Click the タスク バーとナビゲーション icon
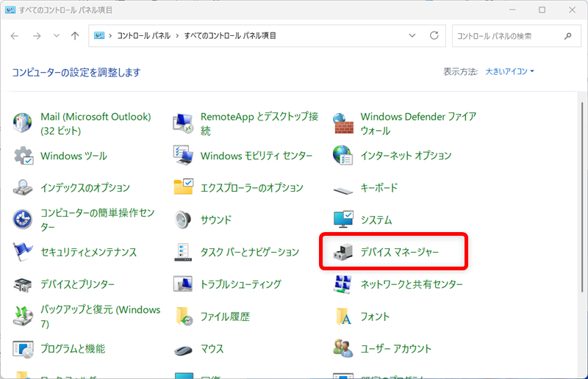The width and height of the screenshot is (588, 379). pyautogui.click(x=183, y=252)
